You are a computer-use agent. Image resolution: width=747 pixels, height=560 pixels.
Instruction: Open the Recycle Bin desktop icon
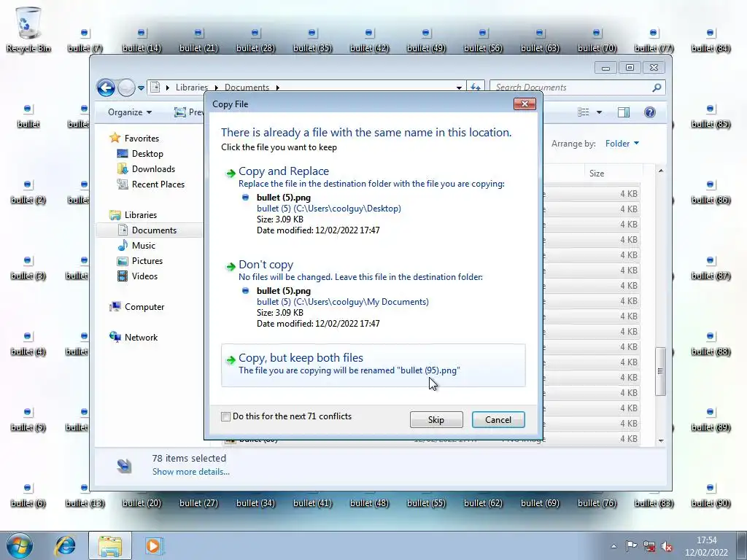tap(28, 29)
